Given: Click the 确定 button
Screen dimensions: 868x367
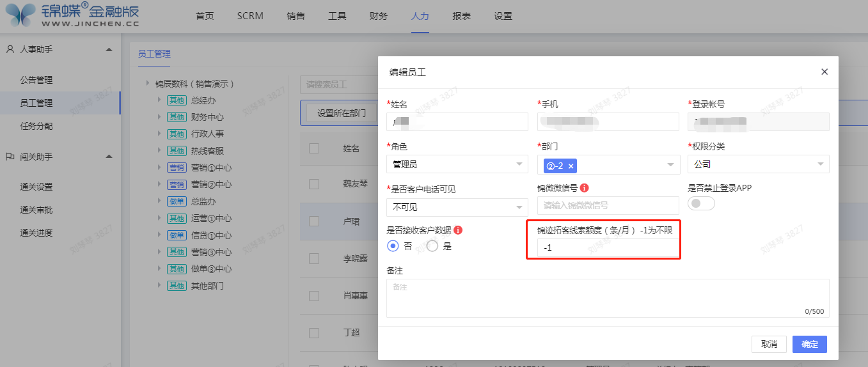Looking at the screenshot, I should click(x=810, y=344).
